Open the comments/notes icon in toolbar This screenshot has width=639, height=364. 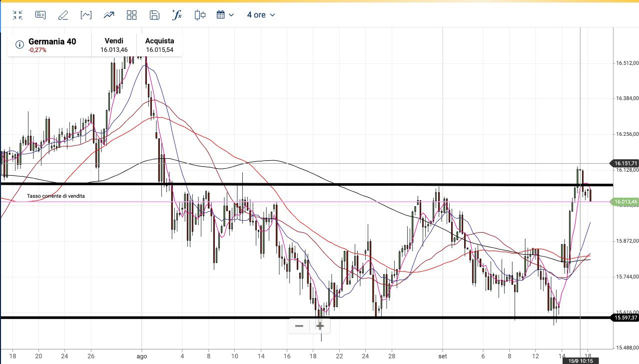[40, 15]
